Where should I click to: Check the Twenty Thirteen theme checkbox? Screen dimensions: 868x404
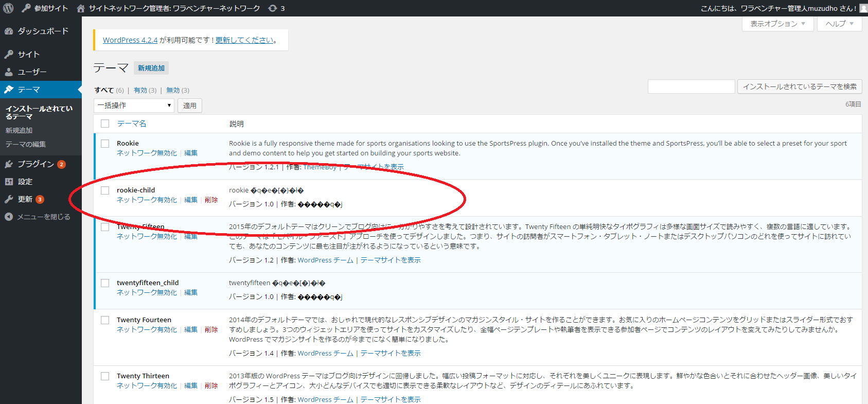click(x=105, y=376)
